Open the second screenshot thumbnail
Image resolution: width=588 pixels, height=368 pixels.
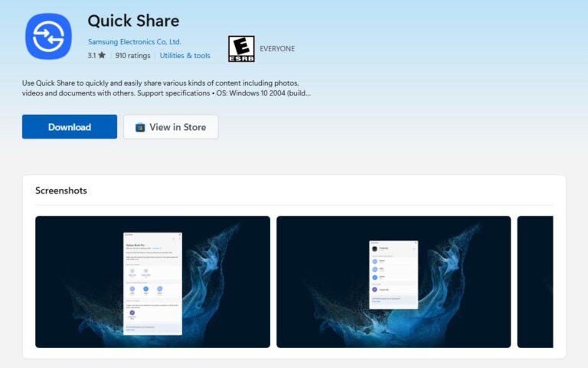click(394, 282)
